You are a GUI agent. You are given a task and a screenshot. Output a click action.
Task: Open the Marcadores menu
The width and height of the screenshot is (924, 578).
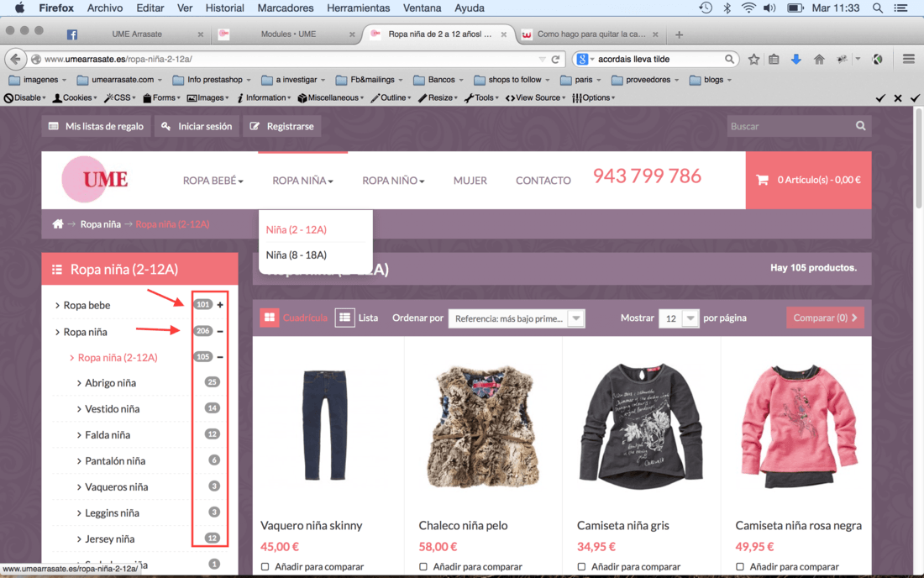click(286, 8)
